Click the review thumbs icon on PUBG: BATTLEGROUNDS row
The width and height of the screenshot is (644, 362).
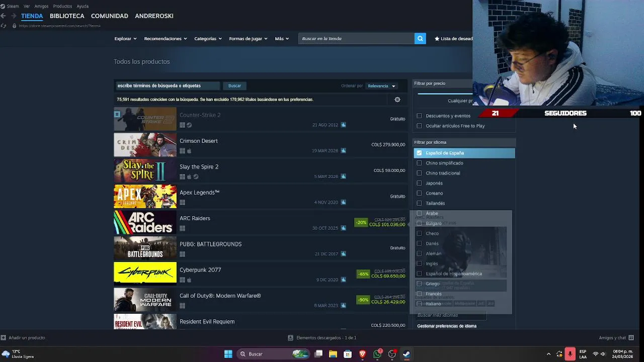click(x=343, y=254)
